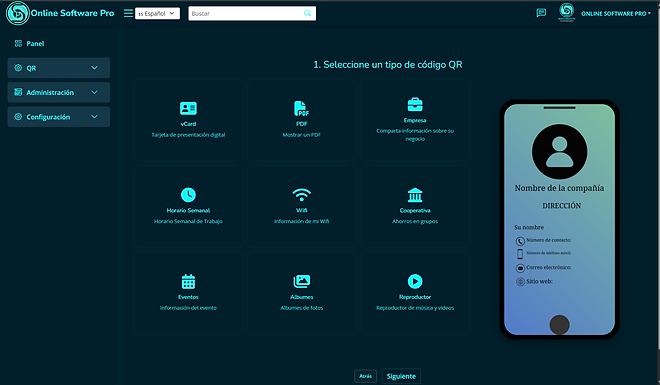Image resolution: width=660 pixels, height=385 pixels.
Task: Expand the QR menu chevron
Action: (x=94, y=68)
